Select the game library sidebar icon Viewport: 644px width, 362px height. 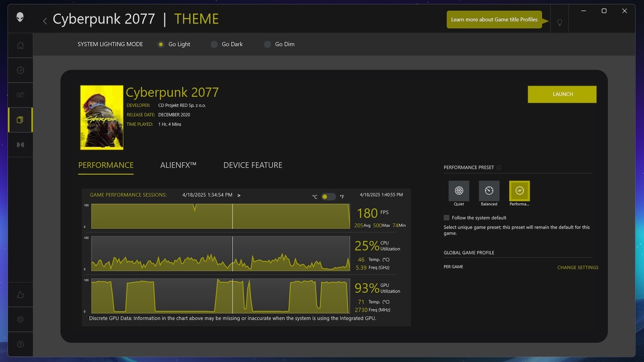[20, 120]
